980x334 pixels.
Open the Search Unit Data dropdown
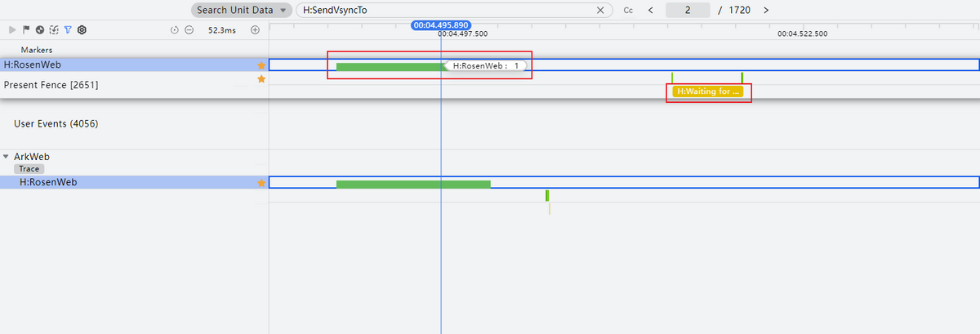pyautogui.click(x=241, y=11)
